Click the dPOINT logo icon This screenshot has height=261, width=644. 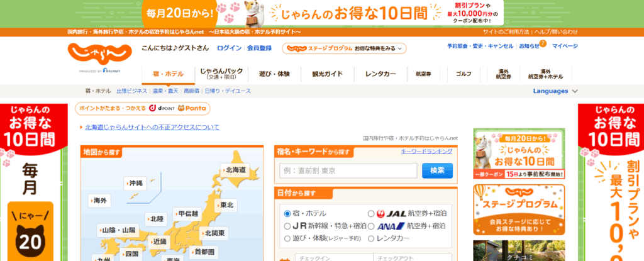pos(162,109)
